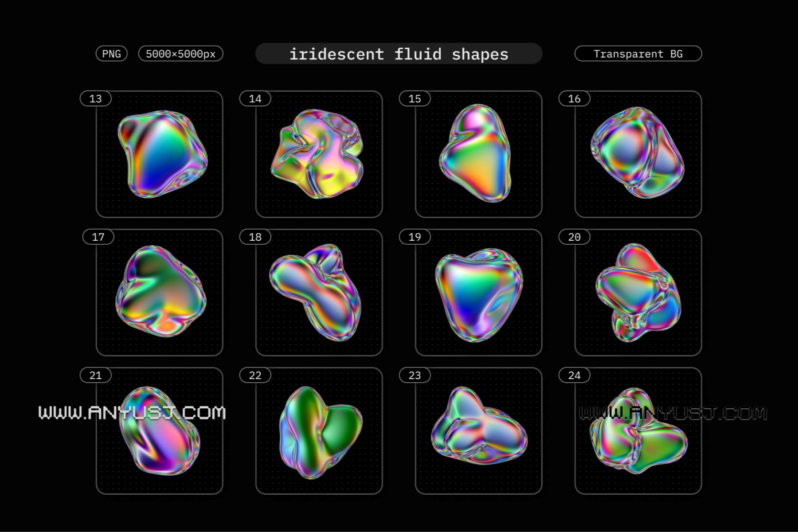
Task: Select fluid shape thumbnail number 21
Action: (160, 431)
